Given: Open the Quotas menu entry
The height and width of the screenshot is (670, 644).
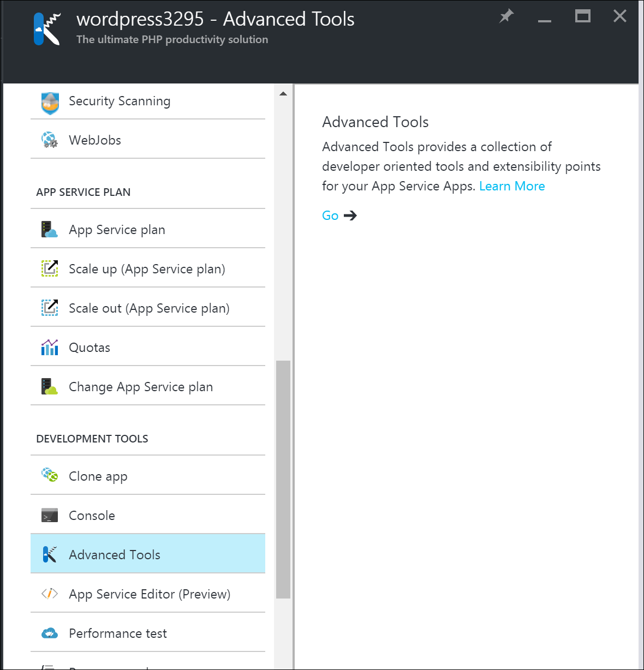Looking at the screenshot, I should (90, 348).
